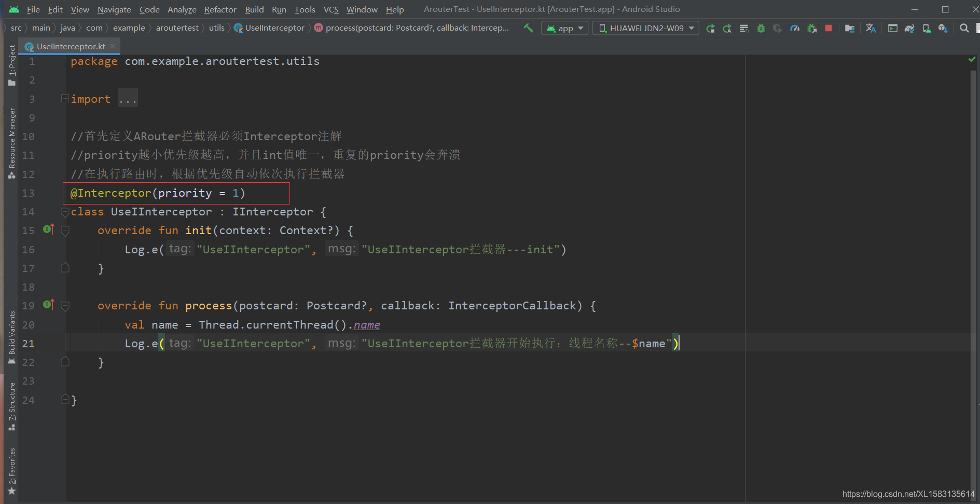The height and width of the screenshot is (504, 980).
Task: Toggle the Structure tool window
Action: (x=12, y=407)
